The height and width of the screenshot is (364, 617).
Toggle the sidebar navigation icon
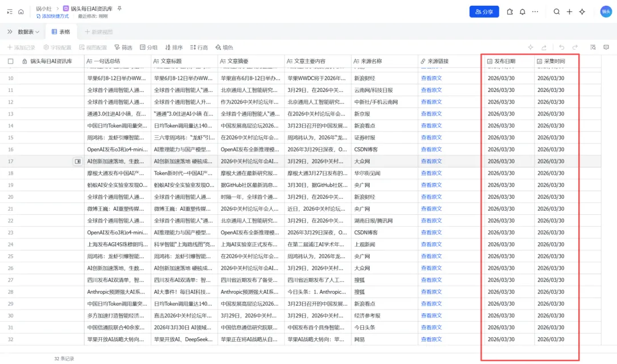click(x=10, y=12)
